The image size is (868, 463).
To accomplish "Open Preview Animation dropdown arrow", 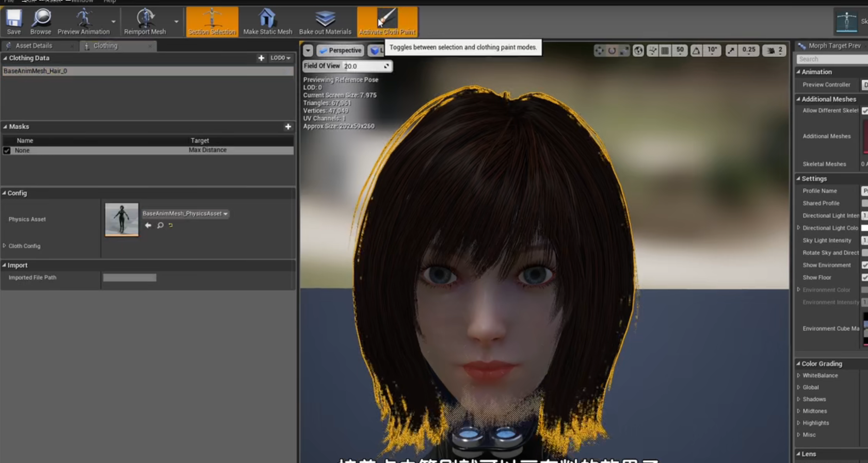I will coord(114,22).
